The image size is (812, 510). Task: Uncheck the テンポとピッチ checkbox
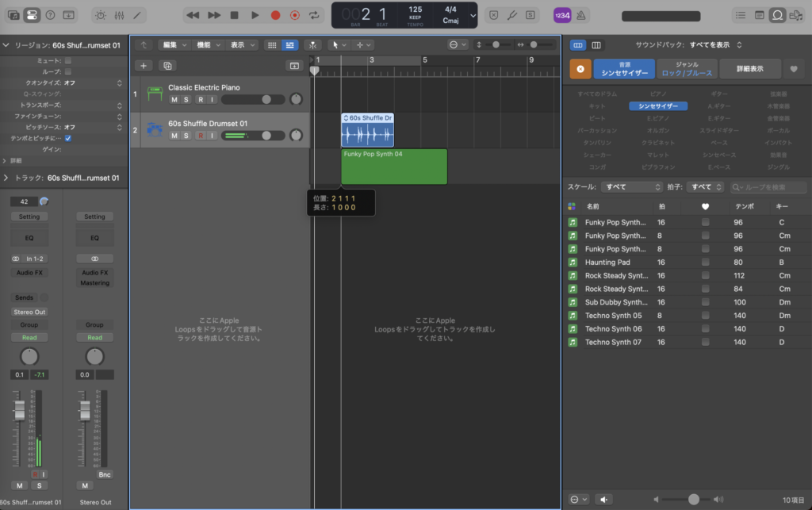pyautogui.click(x=67, y=138)
